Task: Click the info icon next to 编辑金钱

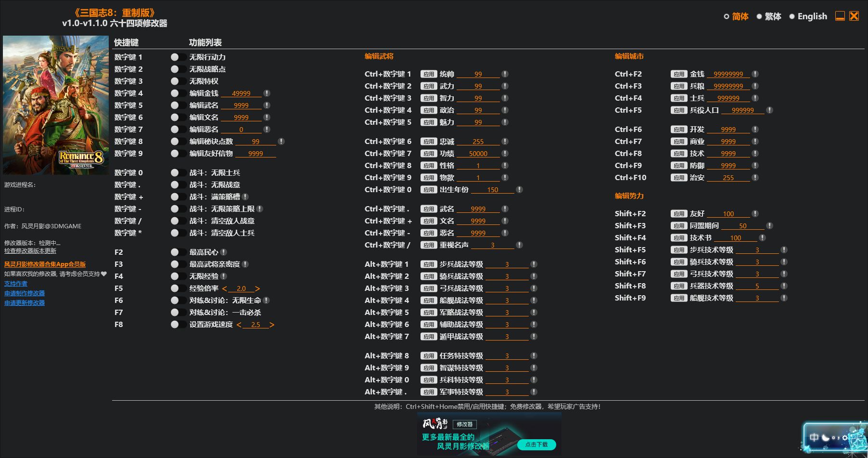Action: 267,93
